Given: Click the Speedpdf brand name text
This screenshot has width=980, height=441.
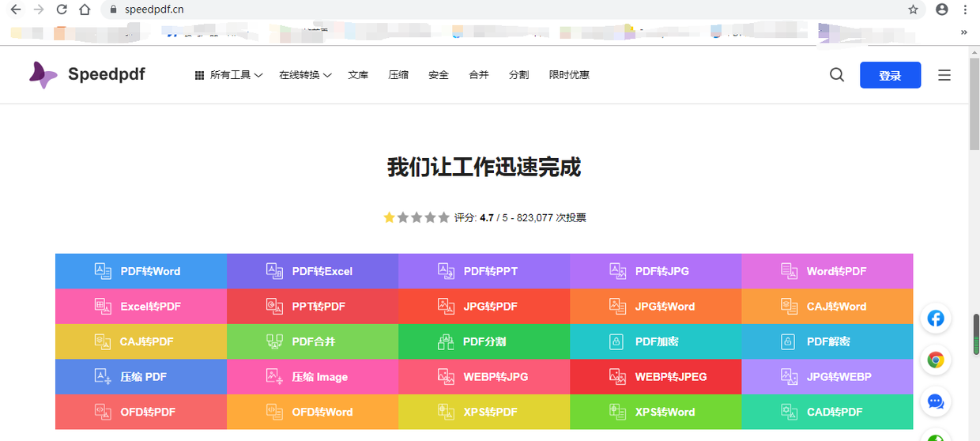Looking at the screenshot, I should (x=107, y=74).
